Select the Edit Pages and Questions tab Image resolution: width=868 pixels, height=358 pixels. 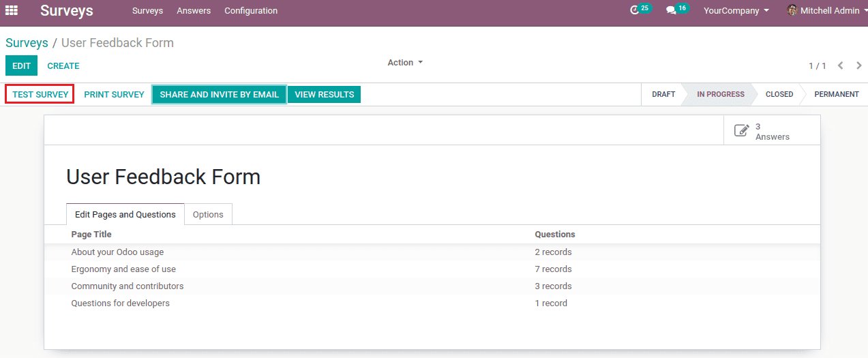(125, 214)
